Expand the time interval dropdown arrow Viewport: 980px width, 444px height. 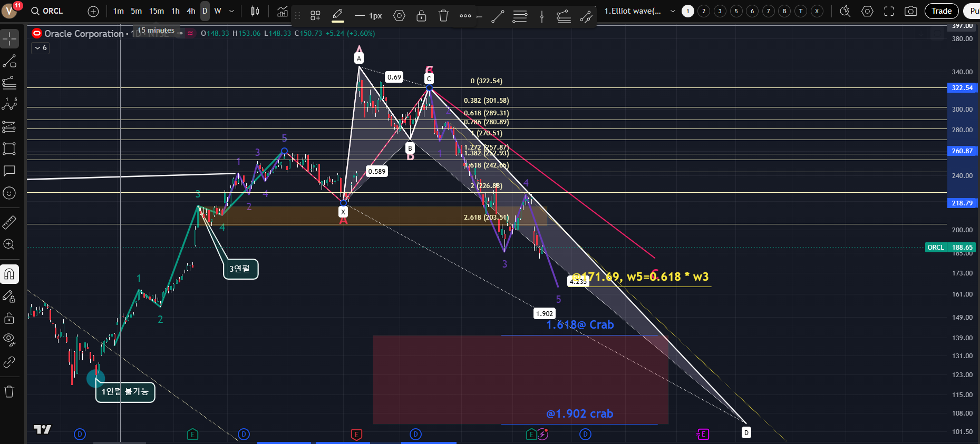231,11
